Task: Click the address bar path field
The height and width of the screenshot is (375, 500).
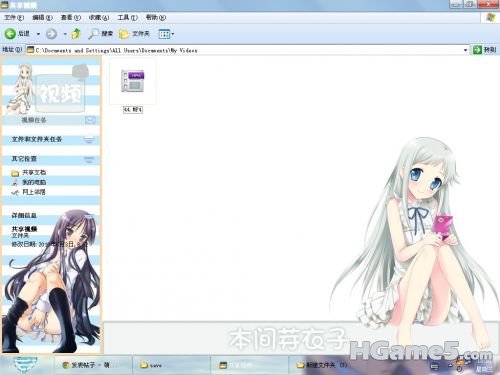Action: click(x=247, y=50)
